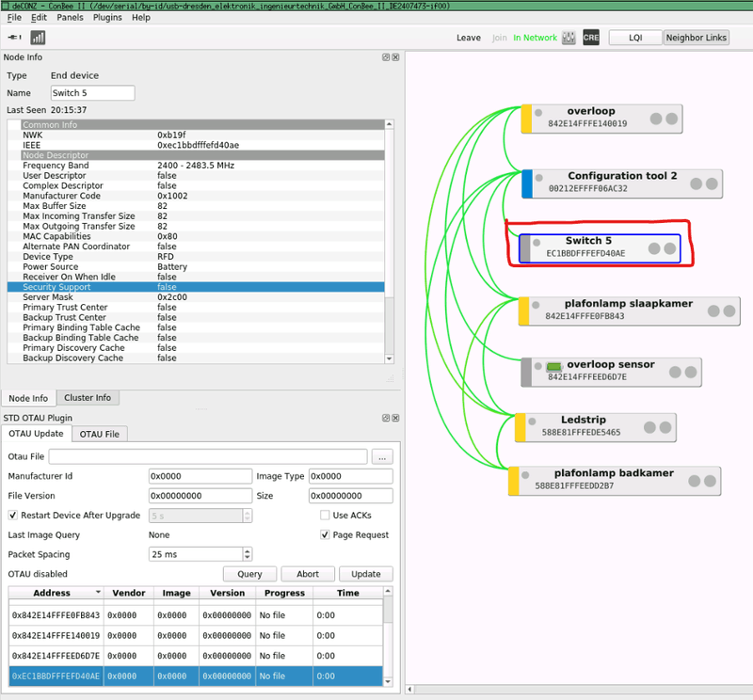Click the Name field containing Switch 5
The width and height of the screenshot is (753, 700).
[x=92, y=93]
